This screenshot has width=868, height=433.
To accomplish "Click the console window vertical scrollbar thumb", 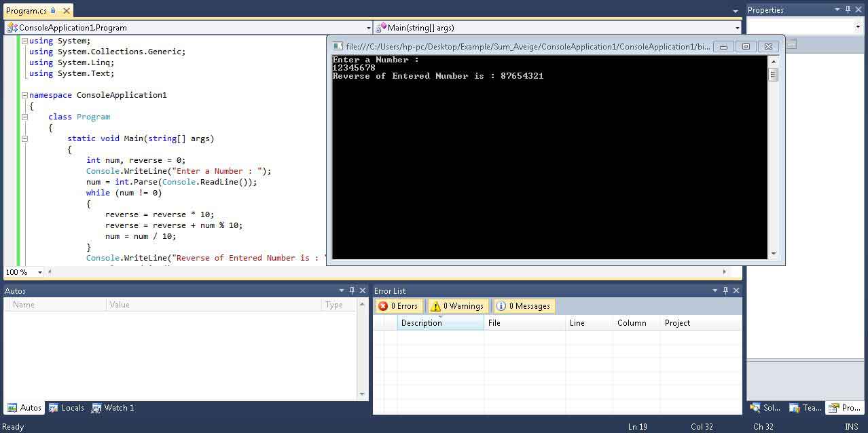I will pyautogui.click(x=773, y=75).
